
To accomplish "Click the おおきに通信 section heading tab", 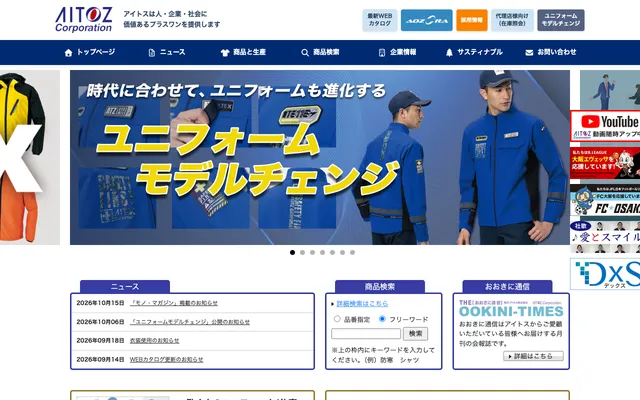I will pyautogui.click(x=507, y=287).
